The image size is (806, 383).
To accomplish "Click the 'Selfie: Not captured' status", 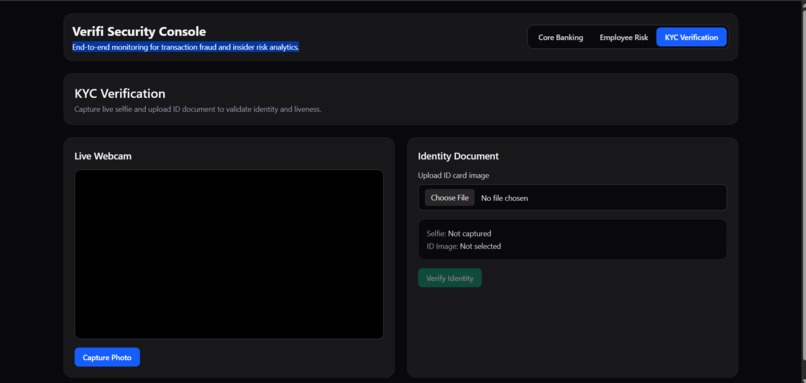I will (x=459, y=233).
